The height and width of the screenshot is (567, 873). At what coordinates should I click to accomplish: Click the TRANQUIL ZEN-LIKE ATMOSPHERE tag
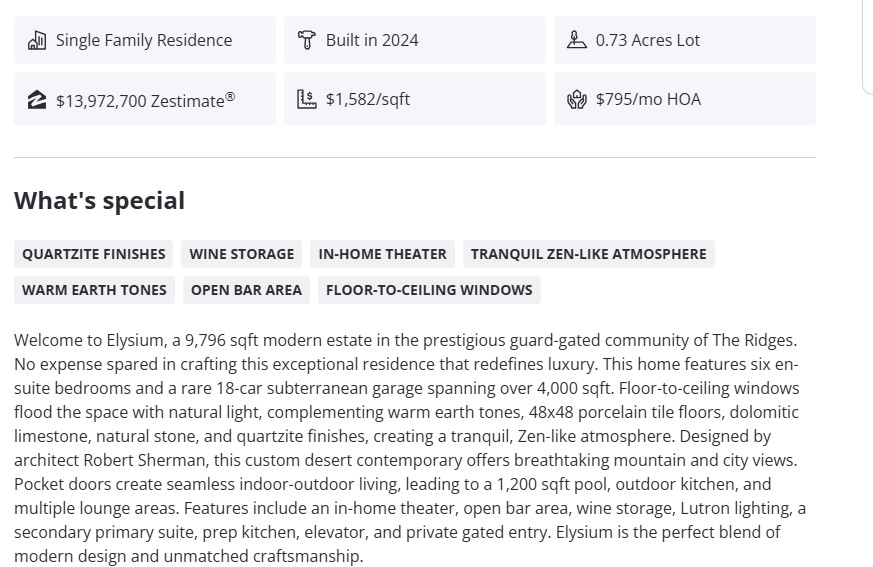click(x=589, y=254)
